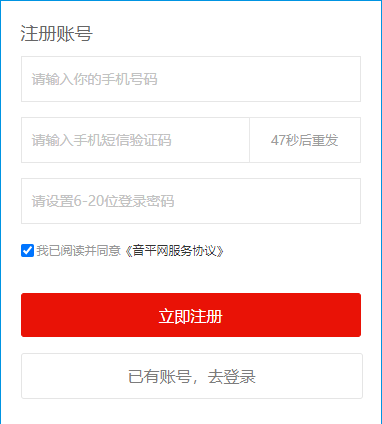
Task: Go to login via 已有账号，去登录
Action: [192, 376]
